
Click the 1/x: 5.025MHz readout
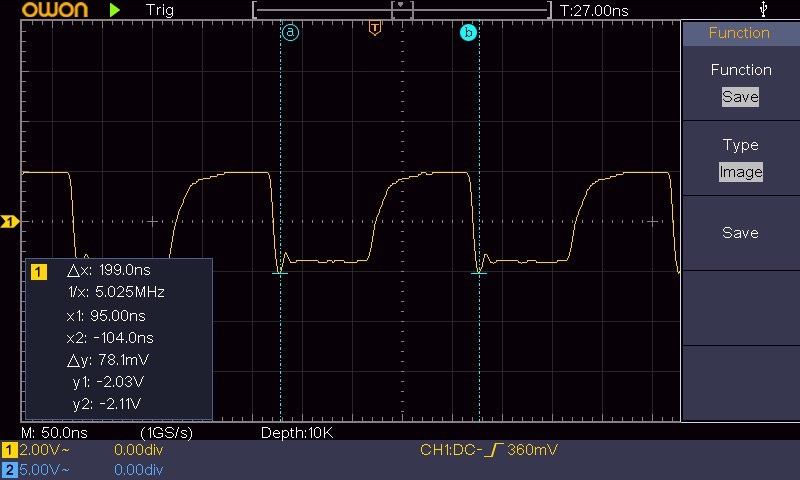pos(116,292)
